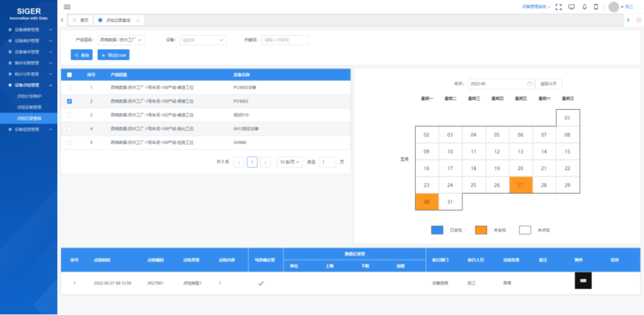Click the 导出Excel export button
Image resolution: width=644 pixels, height=315 pixels.
pos(113,55)
